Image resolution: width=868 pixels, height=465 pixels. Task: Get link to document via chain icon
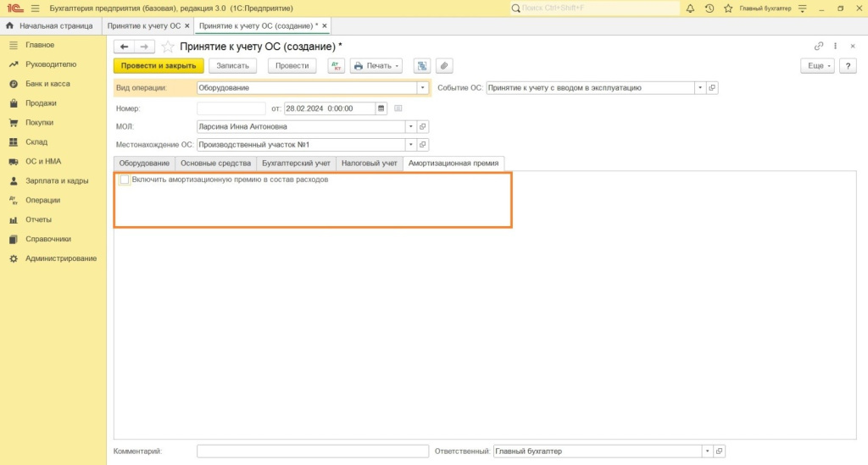(x=818, y=47)
